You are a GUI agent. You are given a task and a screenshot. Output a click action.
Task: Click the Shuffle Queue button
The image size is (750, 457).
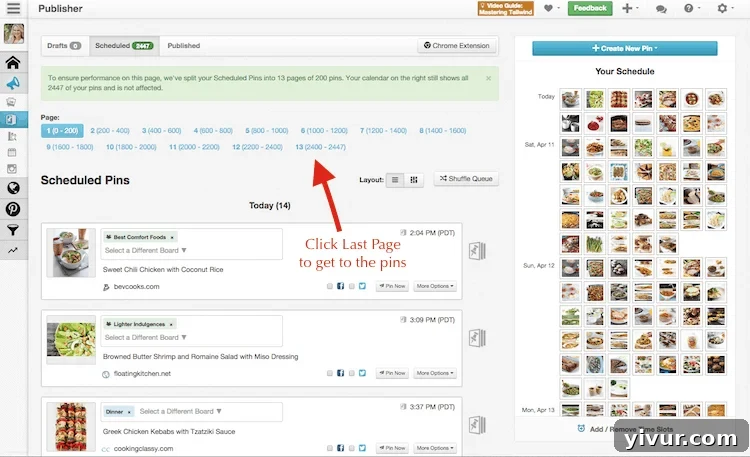tap(466, 178)
